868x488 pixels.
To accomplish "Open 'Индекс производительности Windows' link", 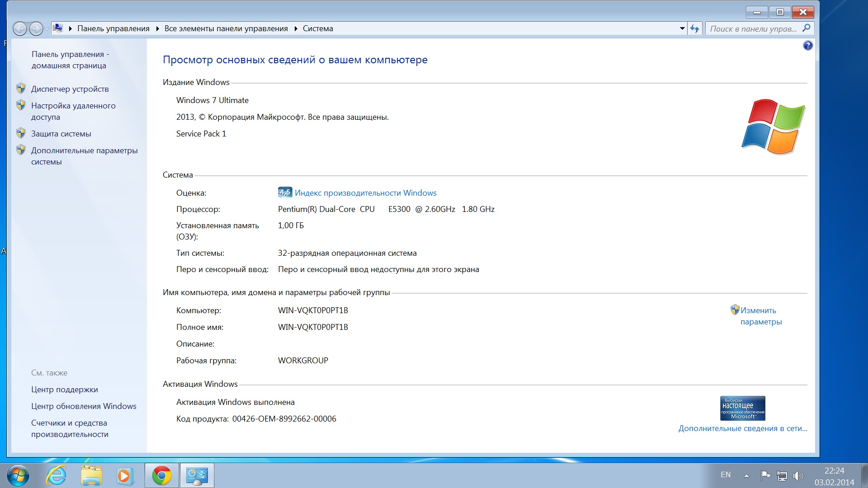I will (x=365, y=193).
